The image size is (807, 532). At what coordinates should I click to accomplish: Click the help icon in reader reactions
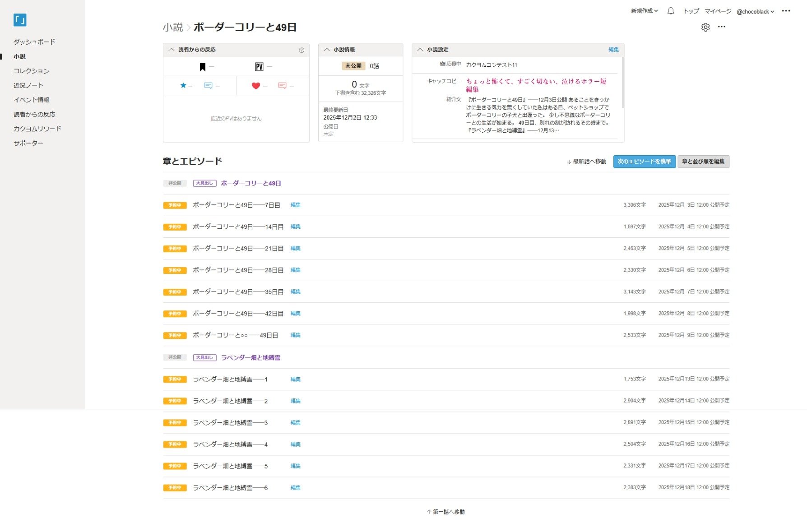click(301, 50)
